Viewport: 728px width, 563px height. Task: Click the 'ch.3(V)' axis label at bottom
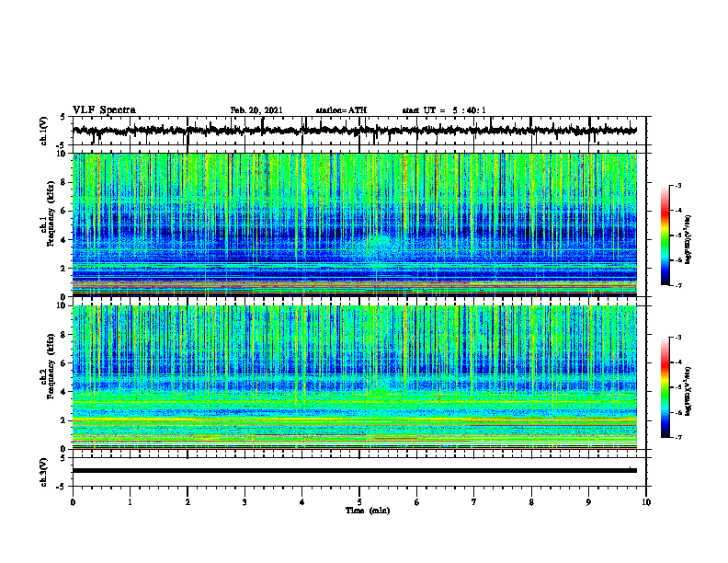tap(44, 472)
